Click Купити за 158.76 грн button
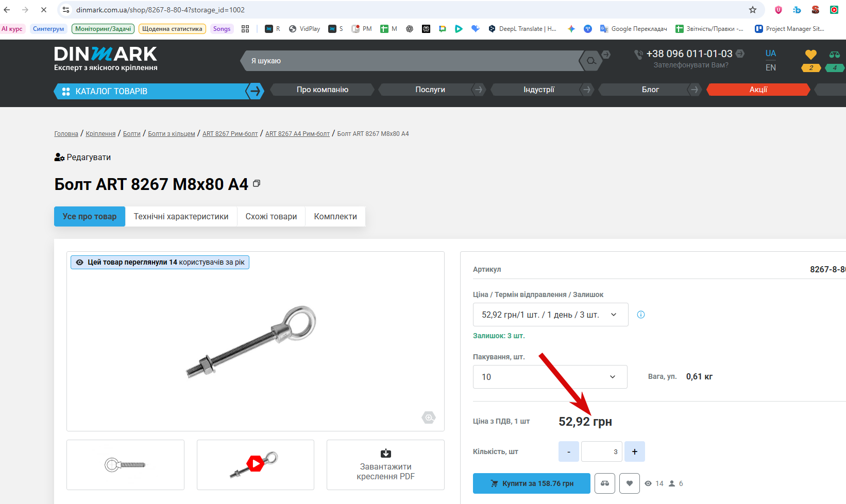 pyautogui.click(x=532, y=483)
